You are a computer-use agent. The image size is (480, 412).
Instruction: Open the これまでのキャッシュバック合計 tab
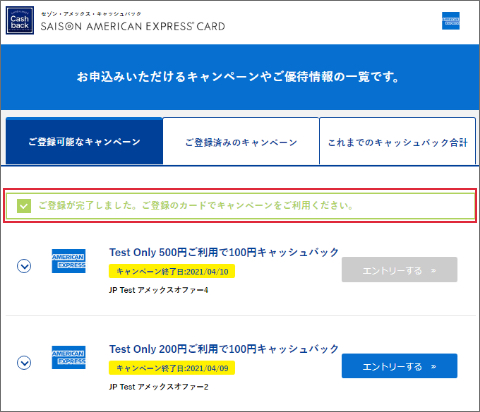(x=397, y=142)
